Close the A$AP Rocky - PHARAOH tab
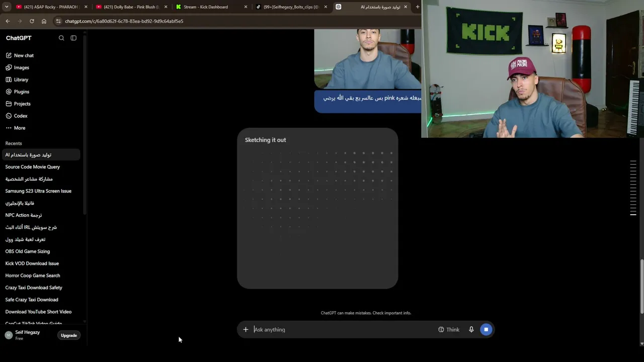 click(86, 7)
